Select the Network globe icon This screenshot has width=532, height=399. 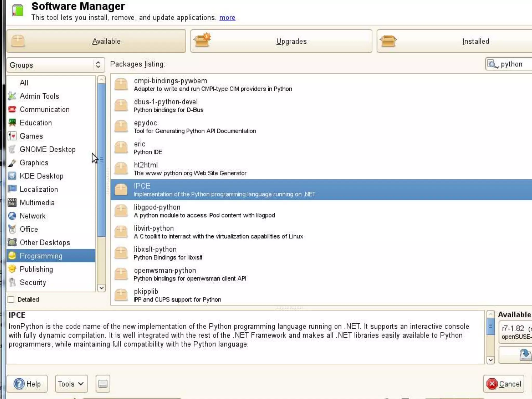point(12,216)
